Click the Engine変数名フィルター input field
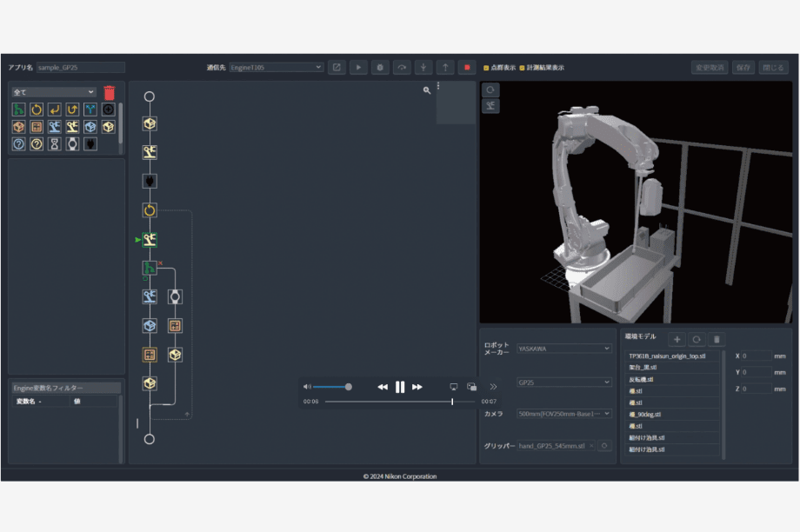The width and height of the screenshot is (800, 532). tap(66, 388)
